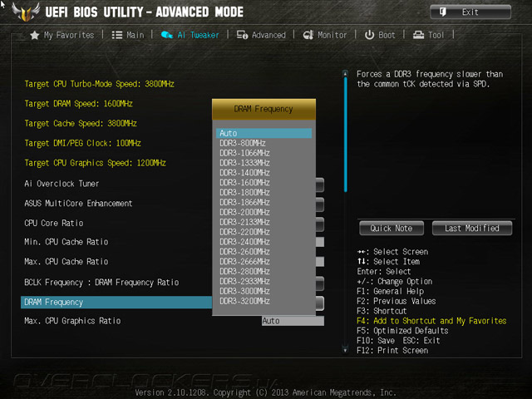Select Min. CPU Cache Ratio setting

66,242
